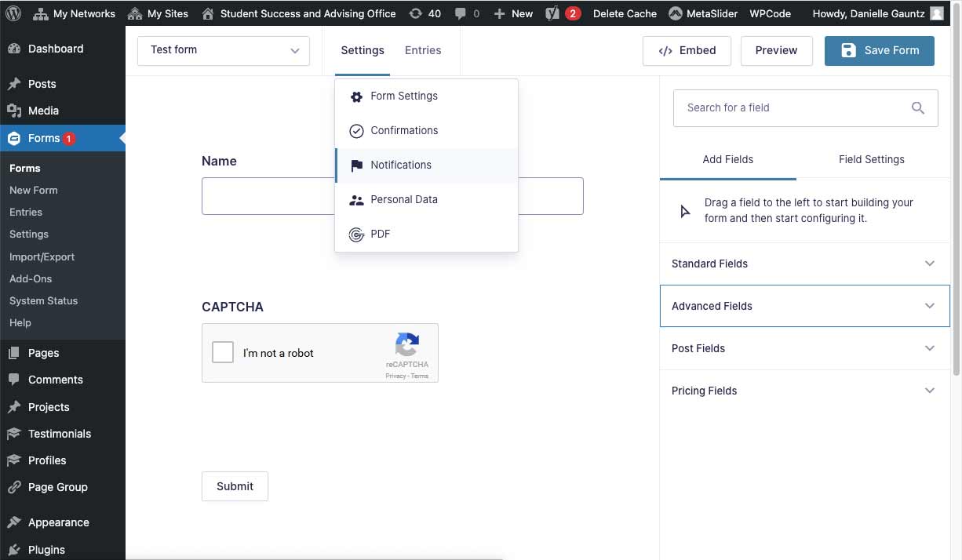Click the Embed button

[x=687, y=50]
